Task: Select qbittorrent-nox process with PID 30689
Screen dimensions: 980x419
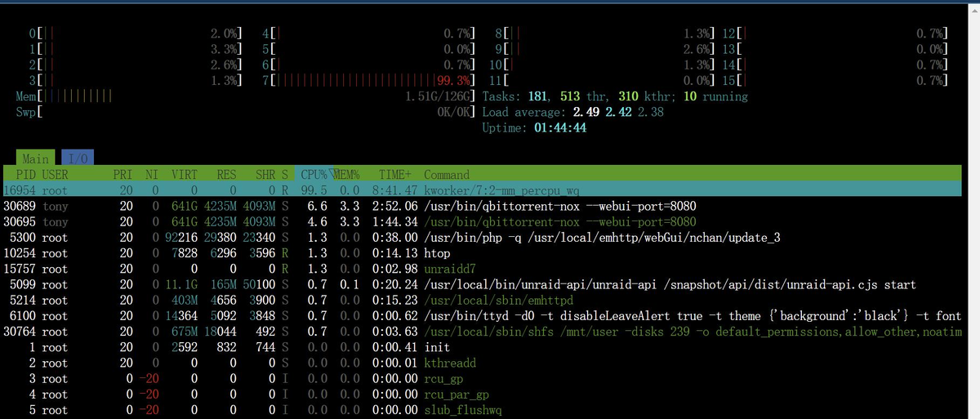Action: 490,206
